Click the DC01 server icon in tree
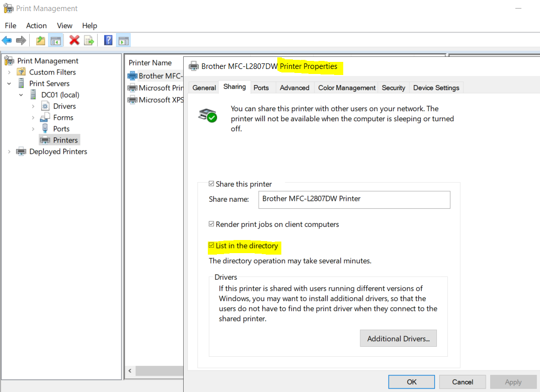 coord(33,95)
